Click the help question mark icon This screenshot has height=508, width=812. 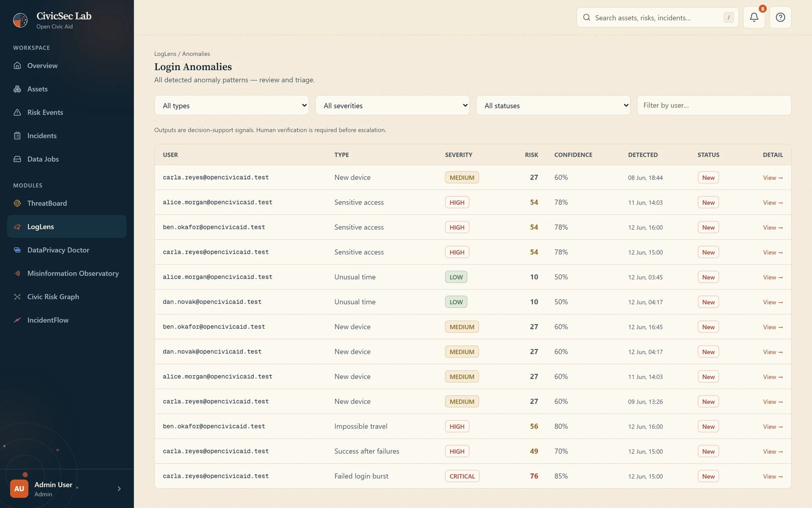(x=780, y=17)
